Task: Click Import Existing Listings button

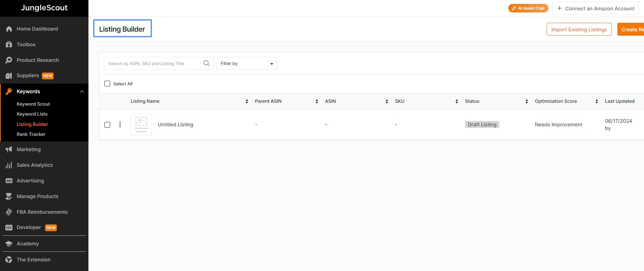Action: (579, 29)
